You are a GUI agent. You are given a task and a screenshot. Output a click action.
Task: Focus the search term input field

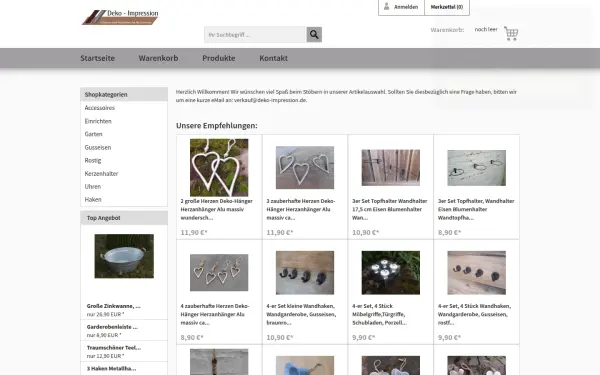coord(255,34)
